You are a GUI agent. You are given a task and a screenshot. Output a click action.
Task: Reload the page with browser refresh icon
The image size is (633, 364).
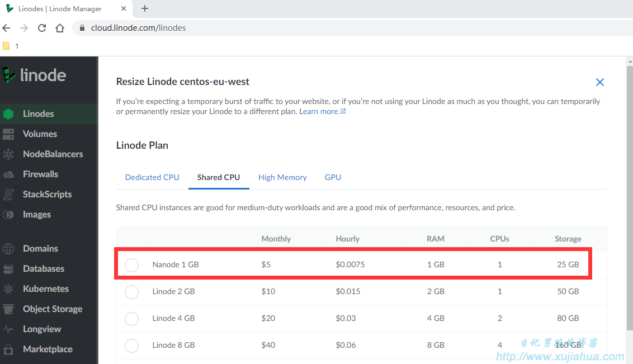click(x=42, y=28)
